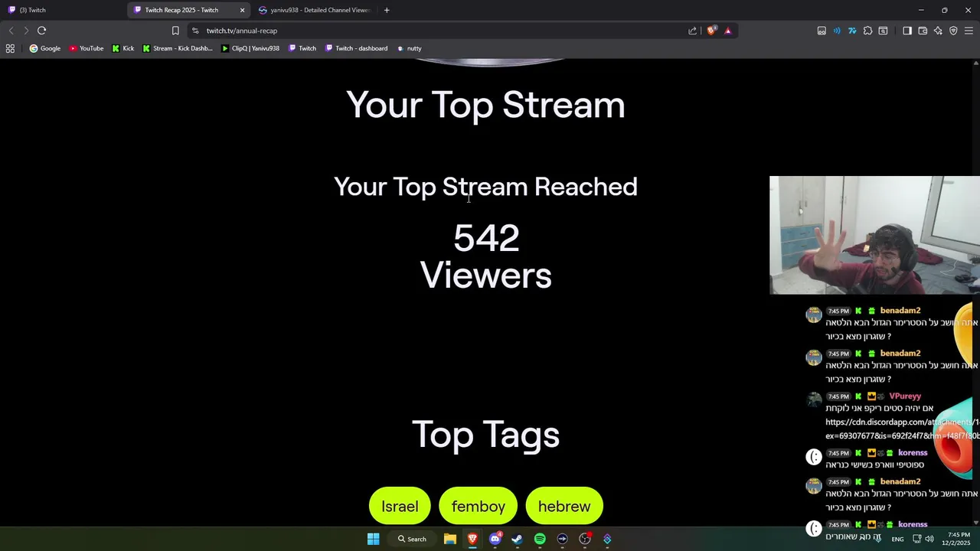Open the ClipQ | Yanivu938 bookmark
The width and height of the screenshot is (980, 551).
(x=250, y=48)
